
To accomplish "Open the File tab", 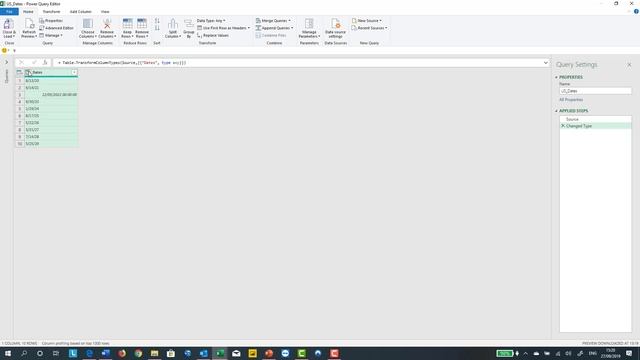I will click(9, 11).
